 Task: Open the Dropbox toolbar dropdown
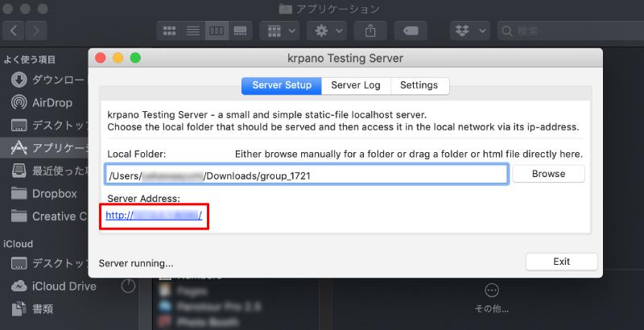pyautogui.click(x=470, y=31)
